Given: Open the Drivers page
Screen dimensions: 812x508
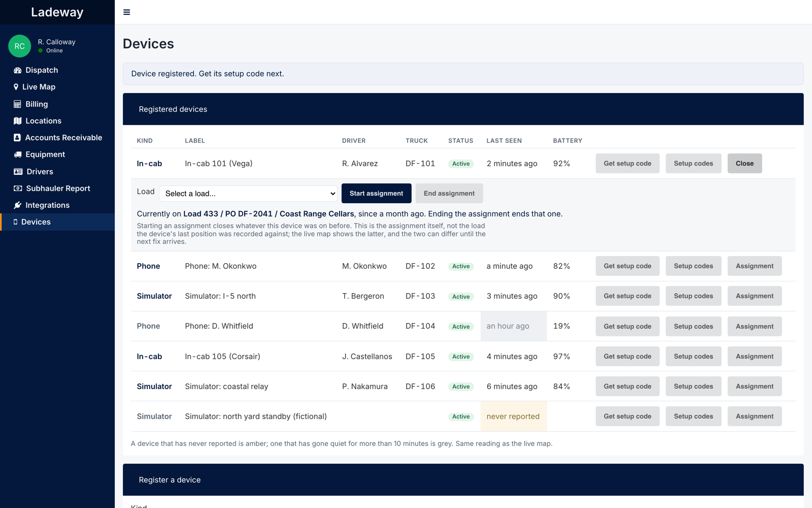Looking at the screenshot, I should click(57, 172).
